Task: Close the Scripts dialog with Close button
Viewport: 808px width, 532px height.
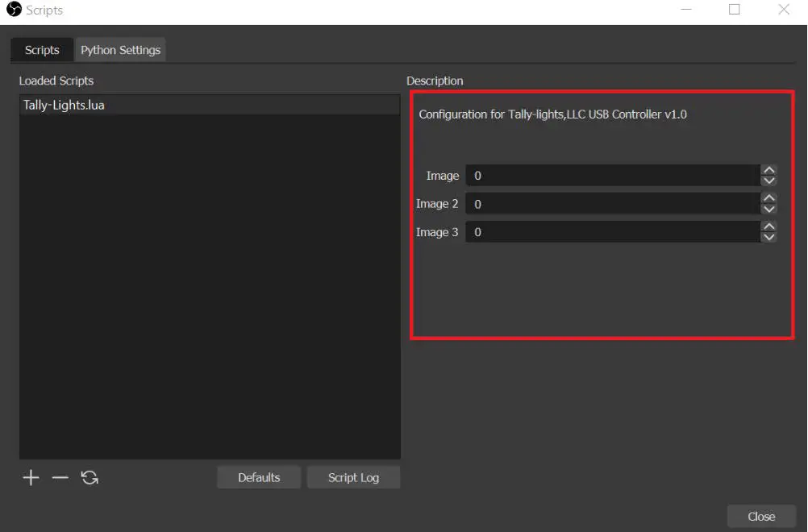Action: coord(761,516)
